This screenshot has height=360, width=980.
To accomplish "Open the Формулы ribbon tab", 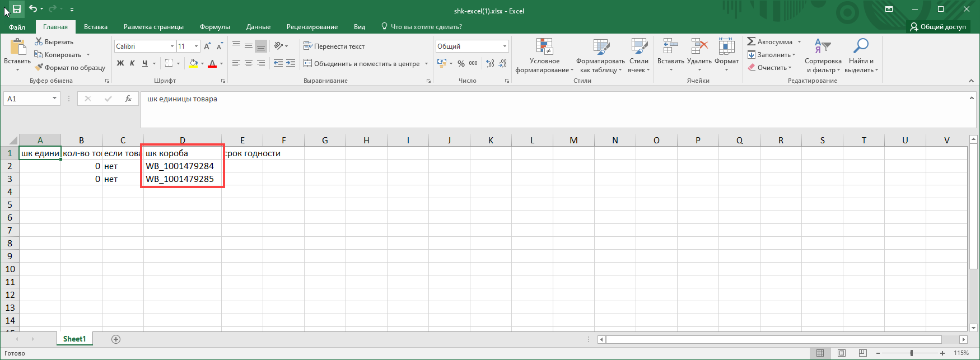I will [x=214, y=27].
